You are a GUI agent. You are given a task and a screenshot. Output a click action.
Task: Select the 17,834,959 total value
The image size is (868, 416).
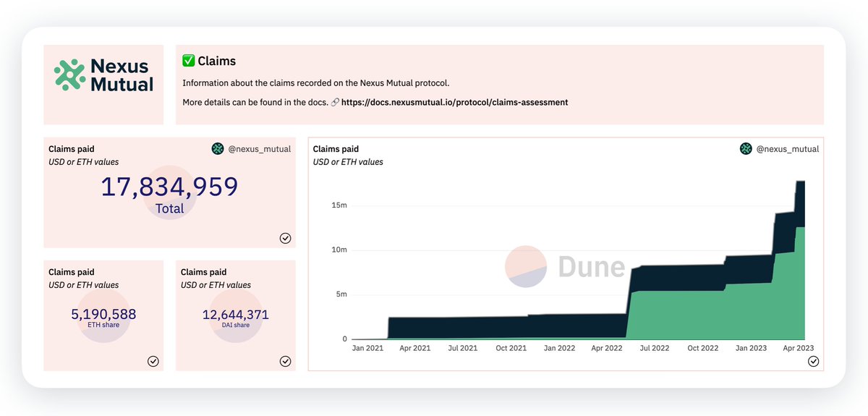pos(169,187)
